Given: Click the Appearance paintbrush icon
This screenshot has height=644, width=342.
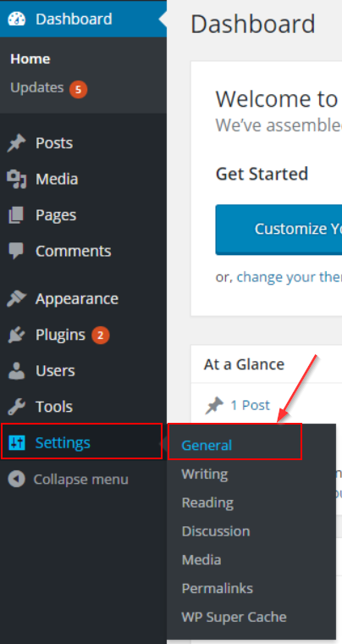Looking at the screenshot, I should point(16,298).
